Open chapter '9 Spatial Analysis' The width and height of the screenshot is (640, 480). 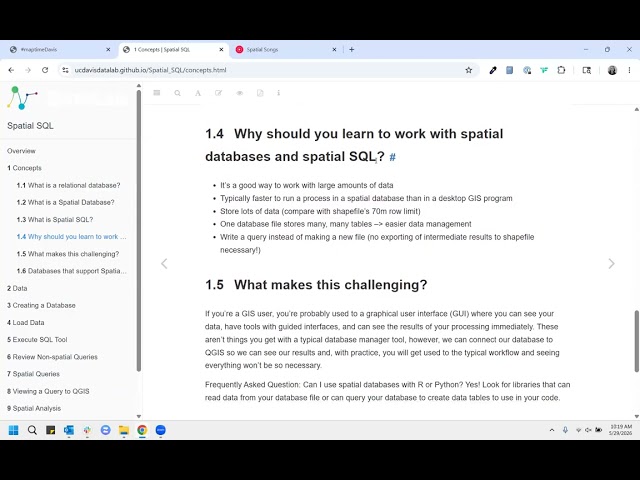(x=34, y=408)
